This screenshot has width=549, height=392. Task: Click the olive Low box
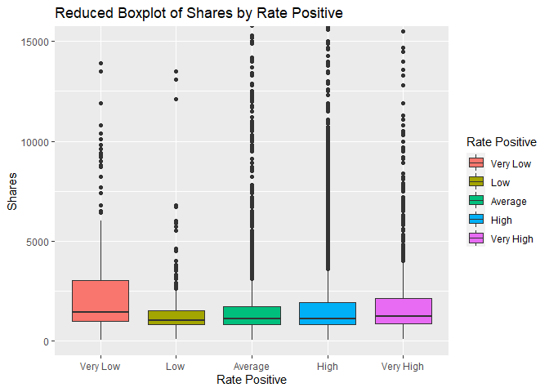pyautogui.click(x=176, y=317)
